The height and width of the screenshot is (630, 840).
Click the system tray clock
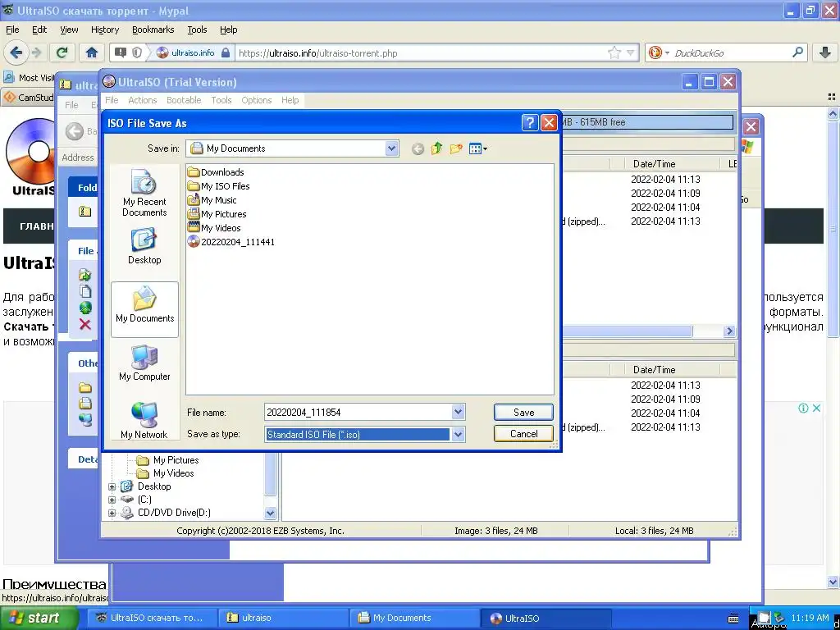tap(810, 618)
